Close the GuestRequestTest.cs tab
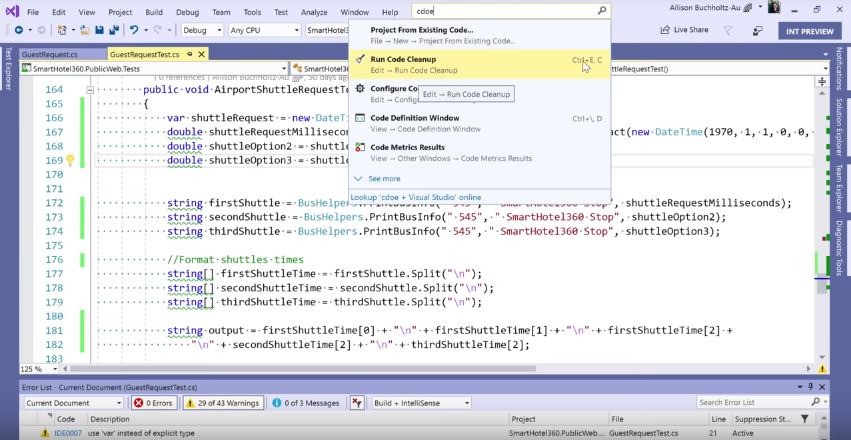The image size is (851, 440). pos(201,54)
